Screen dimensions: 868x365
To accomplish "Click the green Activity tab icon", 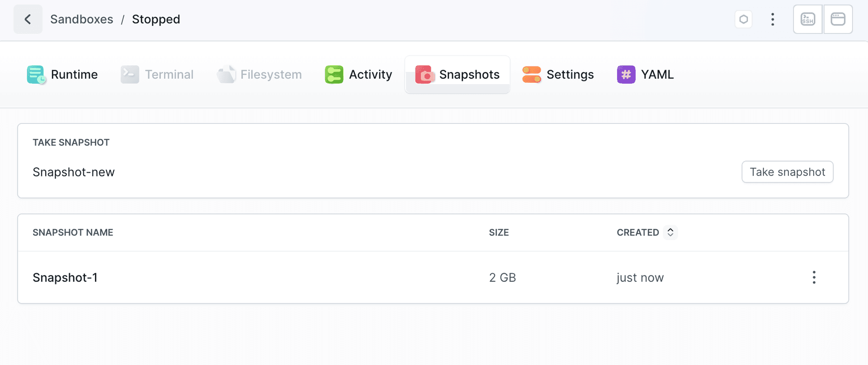I will (x=334, y=75).
